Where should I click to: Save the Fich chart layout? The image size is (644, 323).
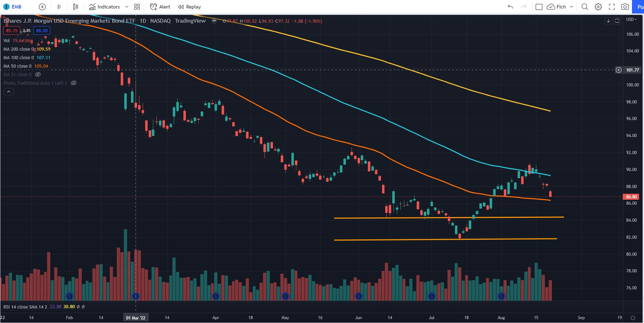coord(556,7)
